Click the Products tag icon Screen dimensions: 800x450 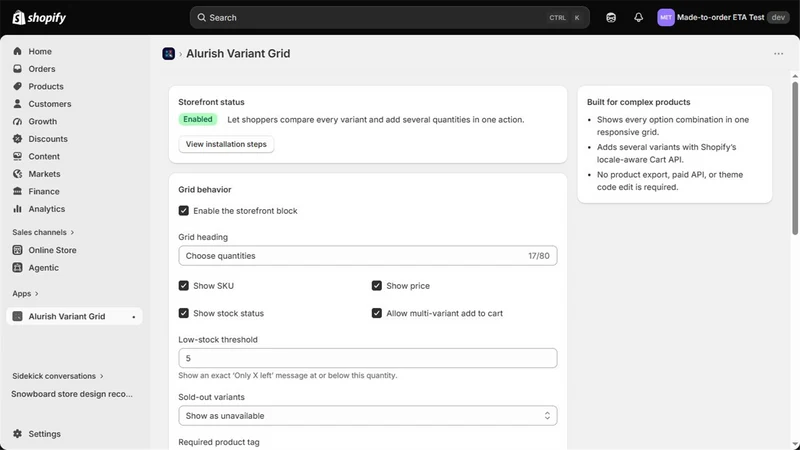17,86
